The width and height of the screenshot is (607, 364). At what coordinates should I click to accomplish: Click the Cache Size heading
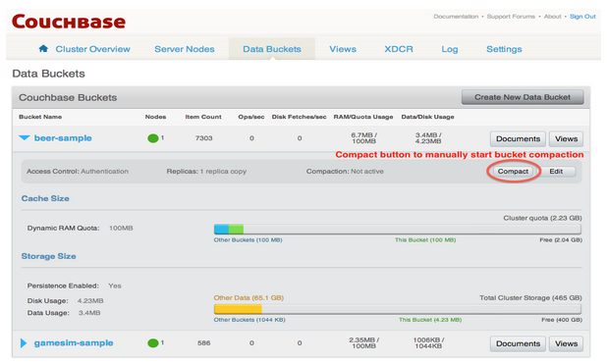(x=45, y=198)
